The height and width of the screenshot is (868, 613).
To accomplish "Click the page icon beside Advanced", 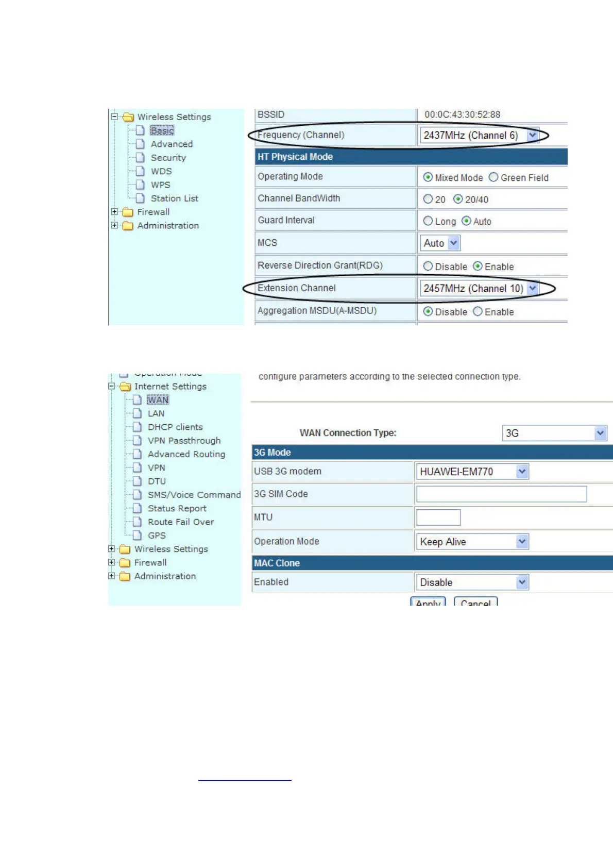I will pos(140,144).
